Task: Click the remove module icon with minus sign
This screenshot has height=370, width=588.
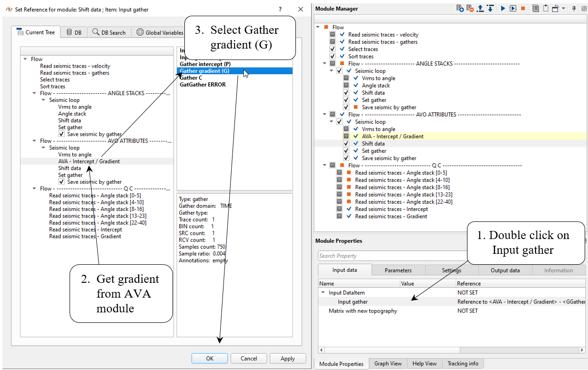Action: [470, 9]
